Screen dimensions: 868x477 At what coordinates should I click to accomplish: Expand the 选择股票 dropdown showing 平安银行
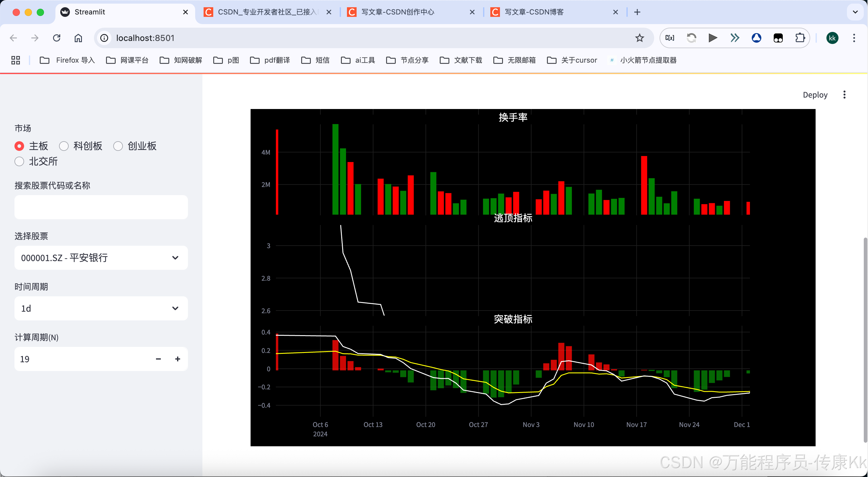click(x=101, y=258)
